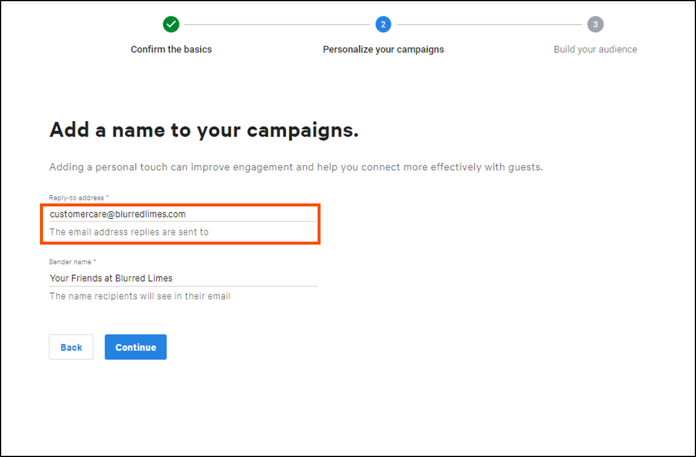Click the Reply-to address field label
This screenshot has height=457, width=696.
pos(76,198)
